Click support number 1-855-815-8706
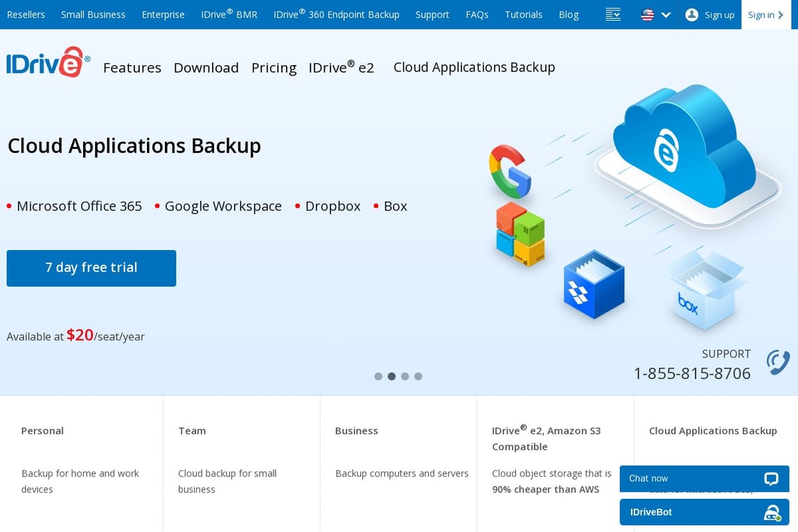This screenshot has width=798, height=532. (x=692, y=373)
